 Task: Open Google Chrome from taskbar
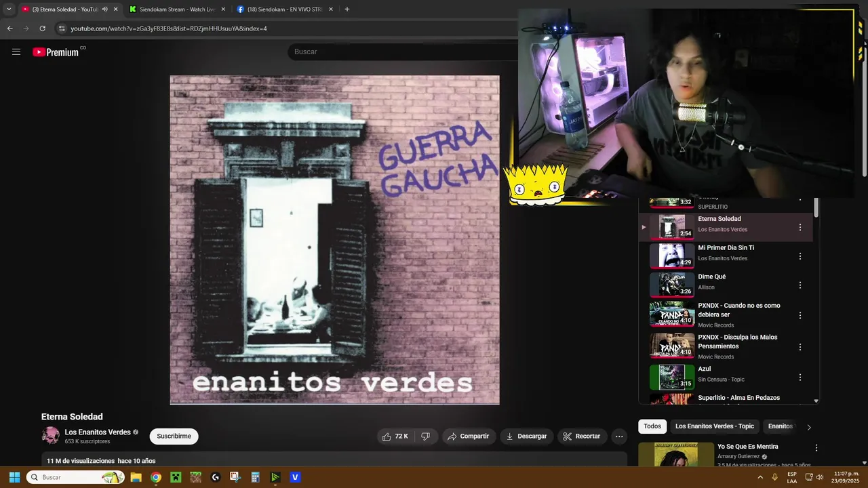tap(155, 477)
